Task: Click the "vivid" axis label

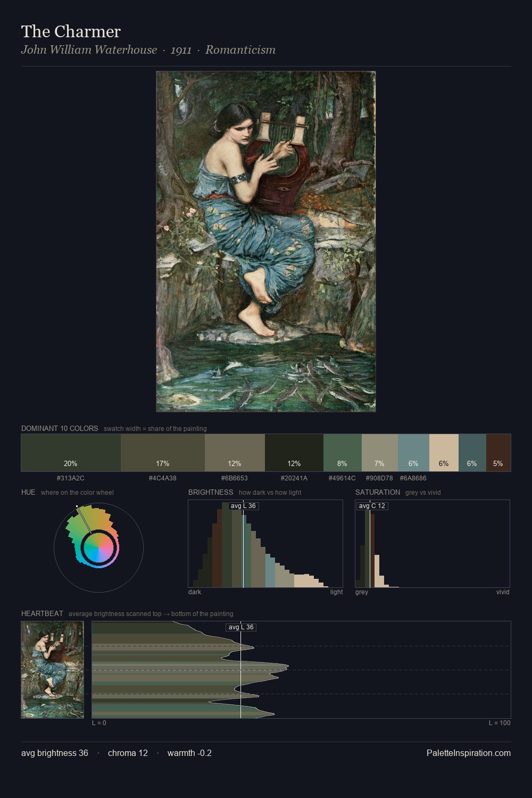Action: 503,592
